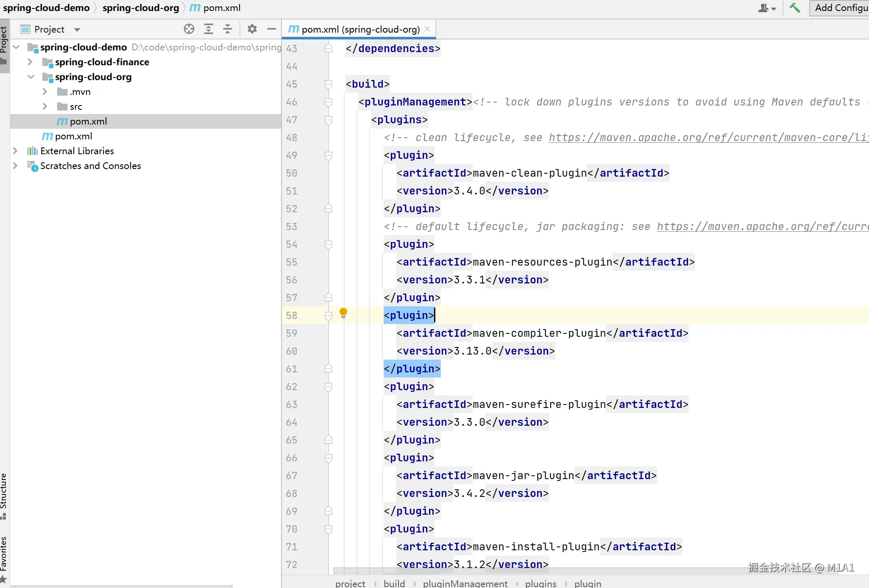Click the Collapse All icon in Project panel
Image resolution: width=869 pixels, height=588 pixels.
click(228, 29)
